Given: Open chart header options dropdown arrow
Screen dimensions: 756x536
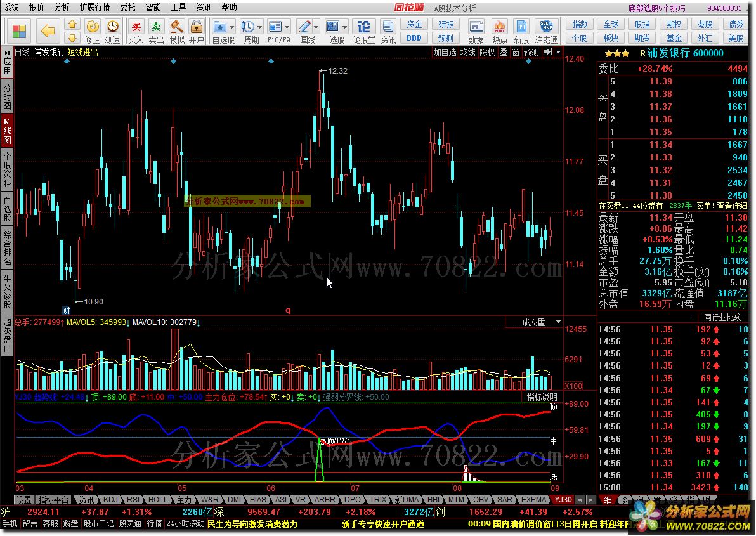Looking at the screenshot, I should click(558, 52).
